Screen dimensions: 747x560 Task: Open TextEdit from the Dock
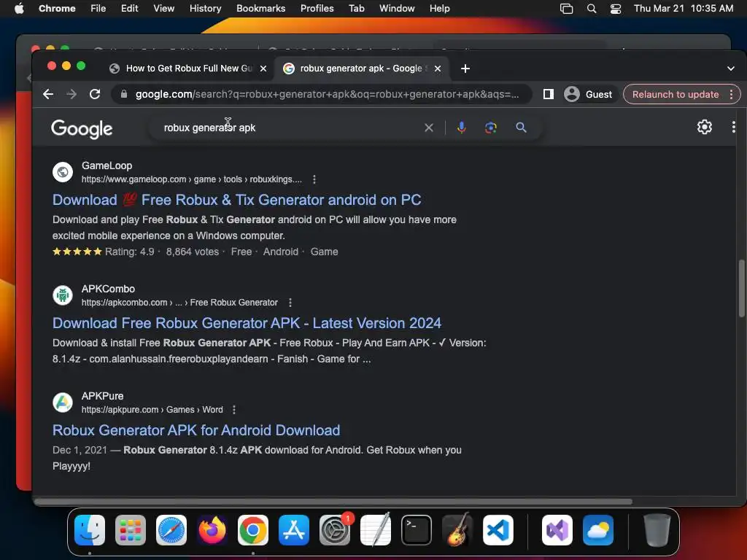click(376, 530)
